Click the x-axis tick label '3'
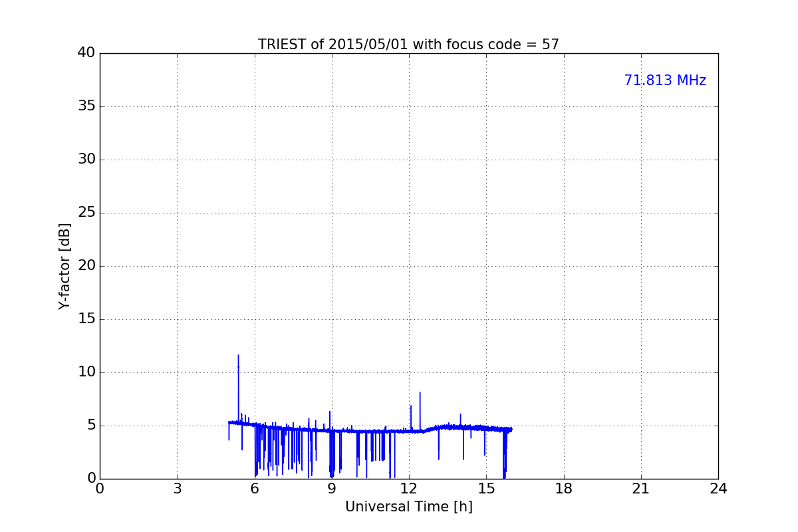Screen dimensions: 798x532 pyautogui.click(x=177, y=489)
